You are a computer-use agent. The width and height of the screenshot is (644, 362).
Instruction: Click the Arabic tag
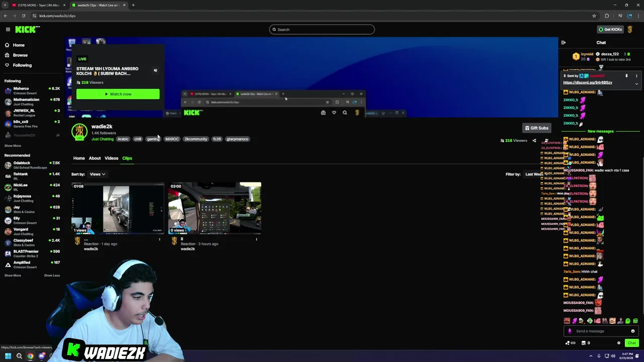123,139
